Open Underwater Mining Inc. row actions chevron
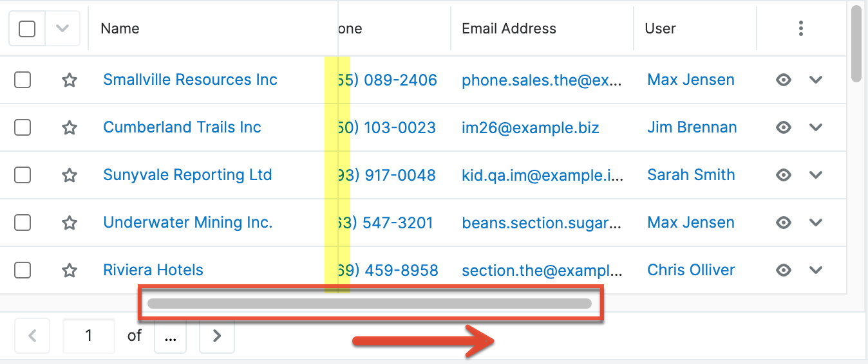 point(816,223)
